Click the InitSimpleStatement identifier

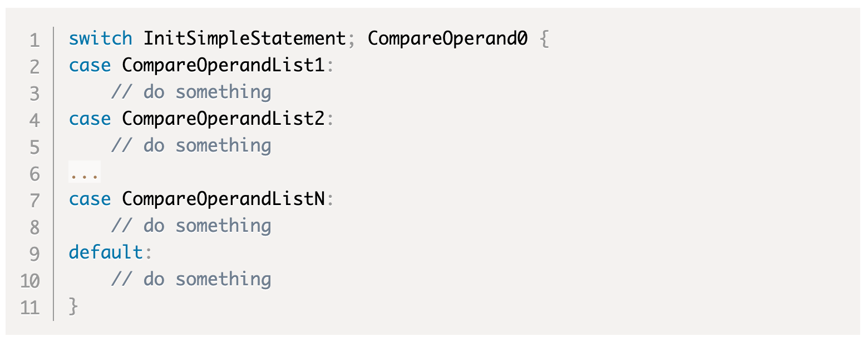(x=245, y=39)
